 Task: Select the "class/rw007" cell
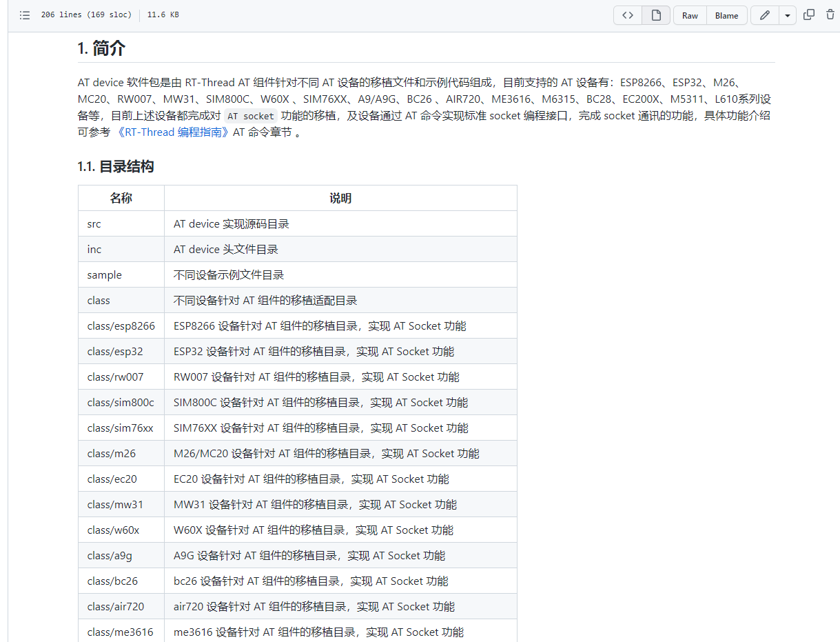coord(121,377)
